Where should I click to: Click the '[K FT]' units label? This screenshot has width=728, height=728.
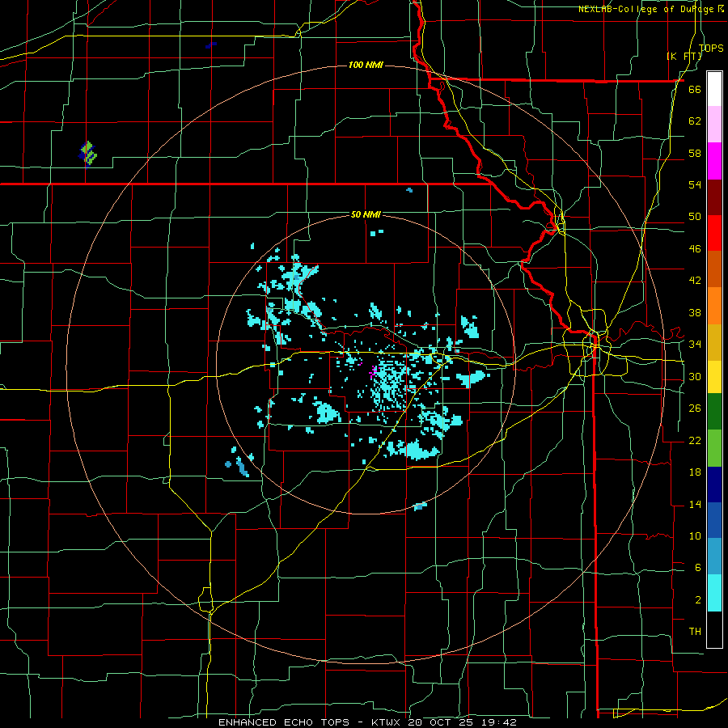684,56
